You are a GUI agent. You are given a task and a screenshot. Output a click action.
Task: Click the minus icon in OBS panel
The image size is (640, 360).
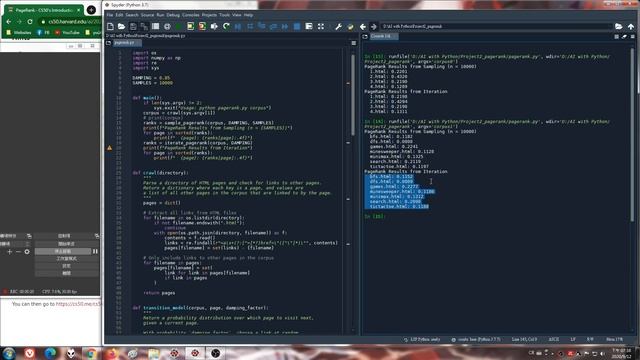18,252
